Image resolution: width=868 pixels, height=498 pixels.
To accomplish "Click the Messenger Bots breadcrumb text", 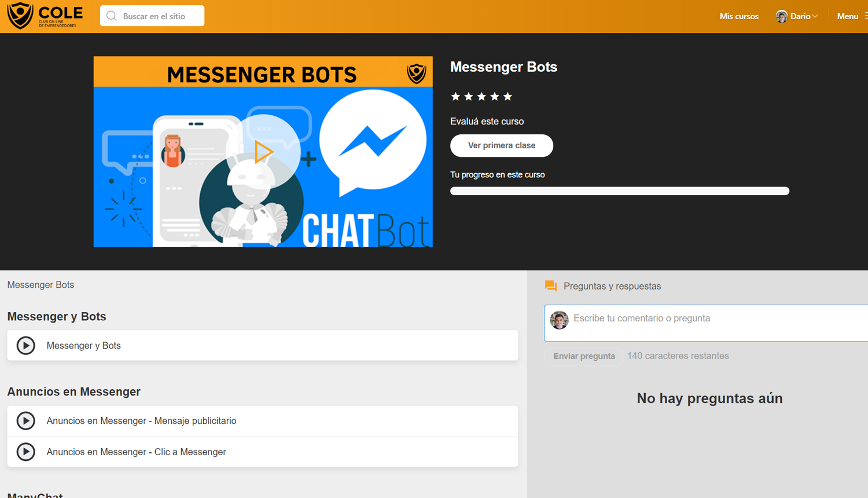I will coord(41,285).
